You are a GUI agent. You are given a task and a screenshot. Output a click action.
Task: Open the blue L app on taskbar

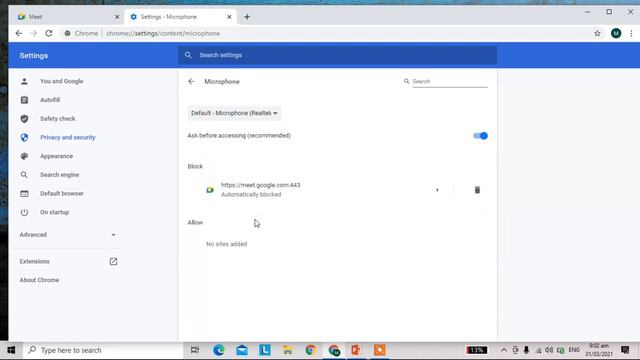pos(265,350)
